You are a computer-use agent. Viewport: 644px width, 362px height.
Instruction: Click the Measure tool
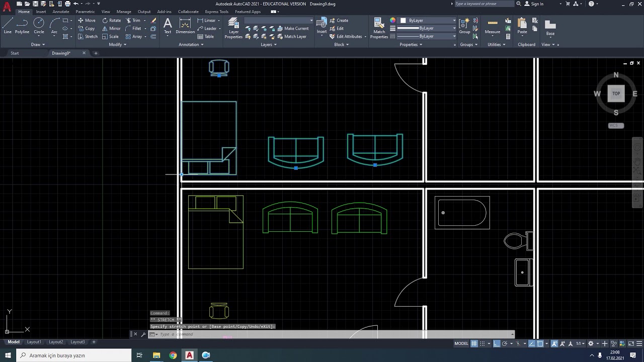click(493, 26)
